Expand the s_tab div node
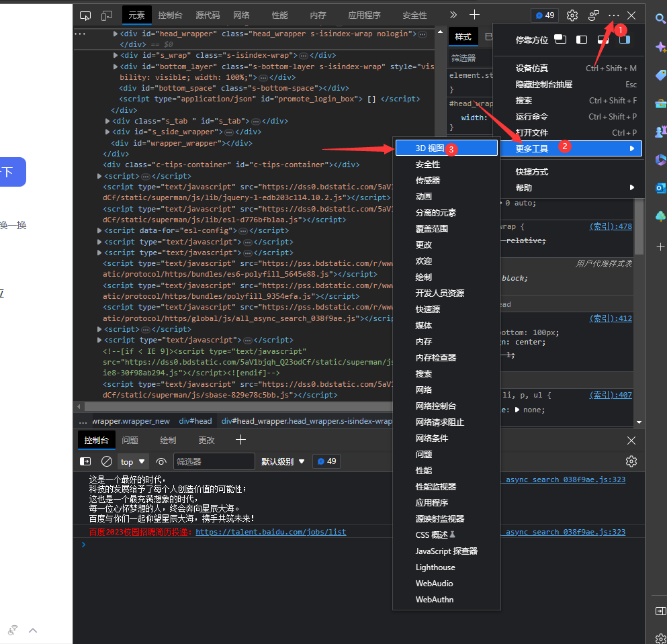This screenshot has width=667, height=644. (107, 122)
